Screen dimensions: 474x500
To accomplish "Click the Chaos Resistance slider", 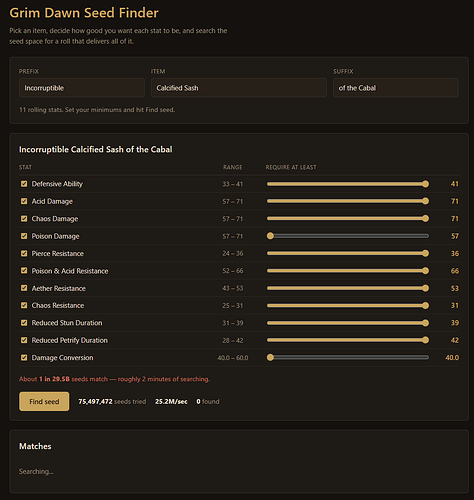I will 348,305.
